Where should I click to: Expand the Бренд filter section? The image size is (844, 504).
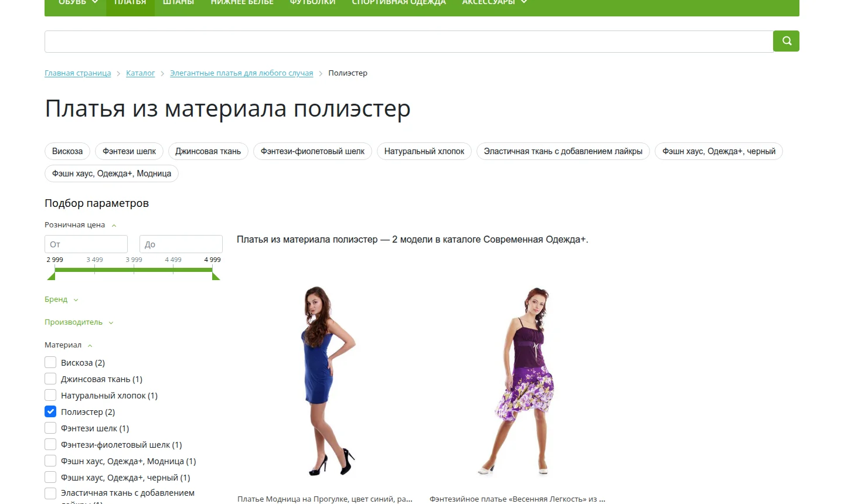coord(61,299)
